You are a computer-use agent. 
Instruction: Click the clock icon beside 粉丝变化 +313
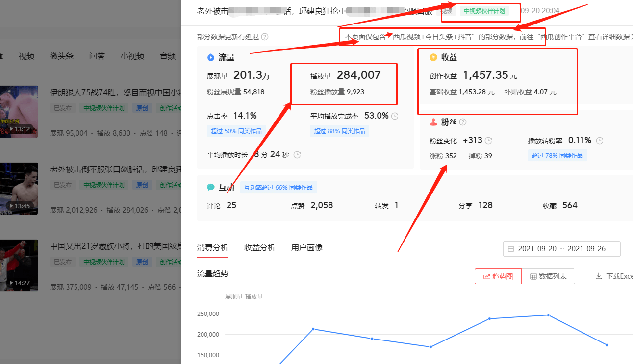(x=488, y=141)
